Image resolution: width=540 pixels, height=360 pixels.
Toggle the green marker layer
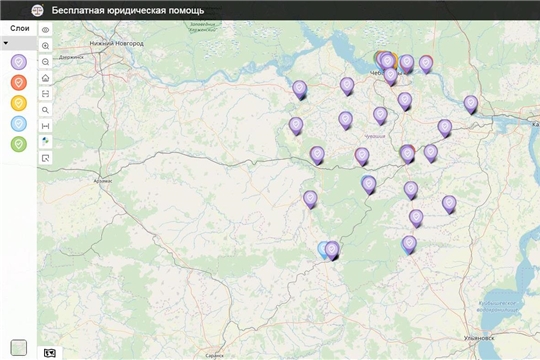19,144
